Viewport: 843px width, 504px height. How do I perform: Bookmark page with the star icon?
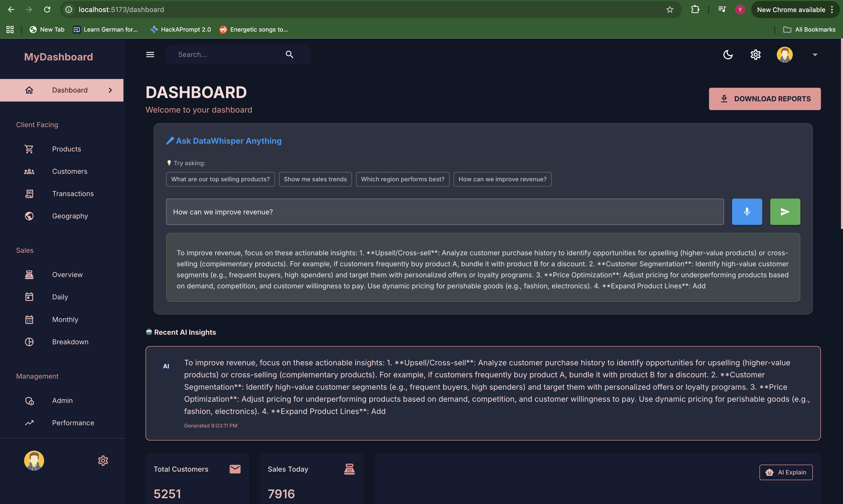pyautogui.click(x=669, y=10)
